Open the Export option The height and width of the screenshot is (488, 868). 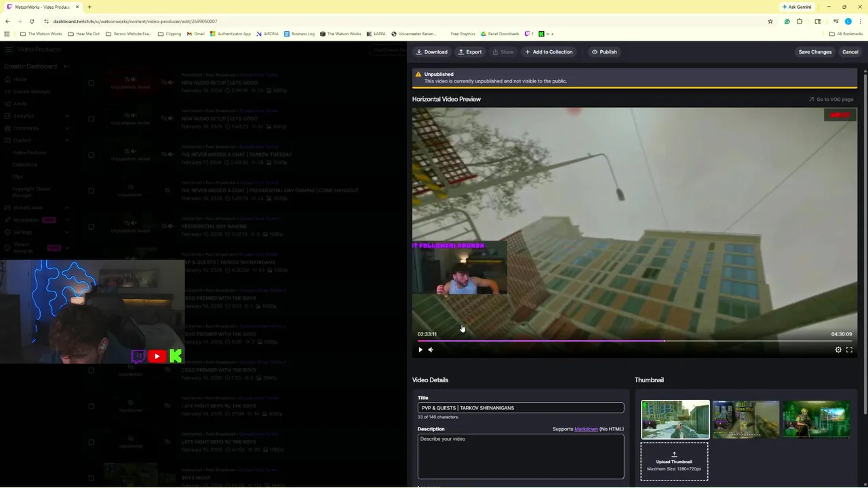470,52
